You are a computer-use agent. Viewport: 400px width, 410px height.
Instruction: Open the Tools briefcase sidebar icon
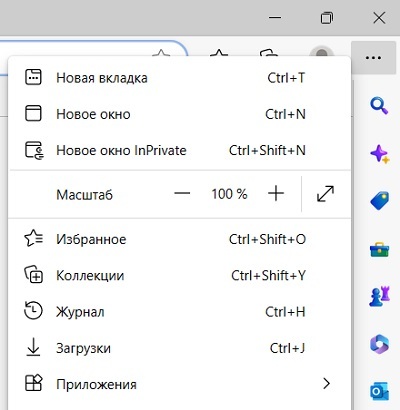tap(379, 249)
